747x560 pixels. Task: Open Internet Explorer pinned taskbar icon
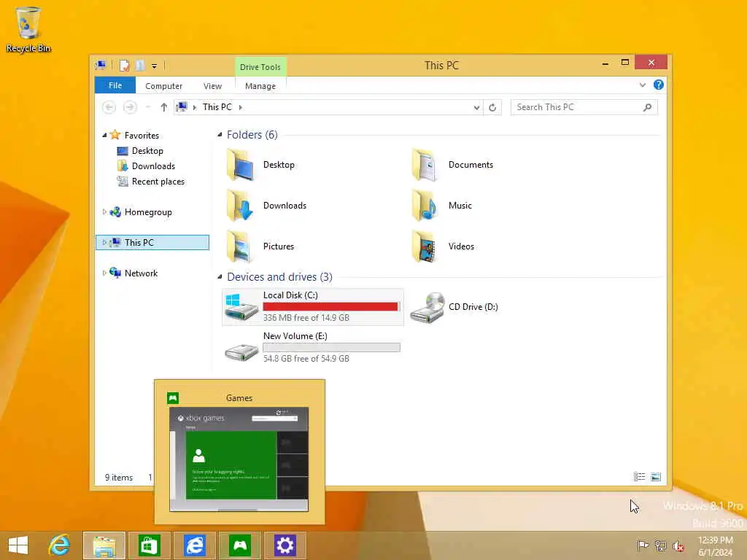[x=59, y=545]
